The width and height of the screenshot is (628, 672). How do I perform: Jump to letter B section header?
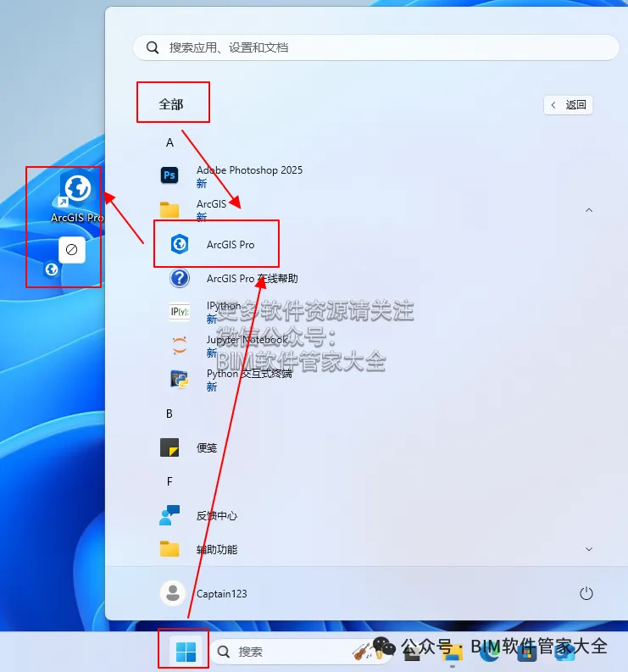170,414
